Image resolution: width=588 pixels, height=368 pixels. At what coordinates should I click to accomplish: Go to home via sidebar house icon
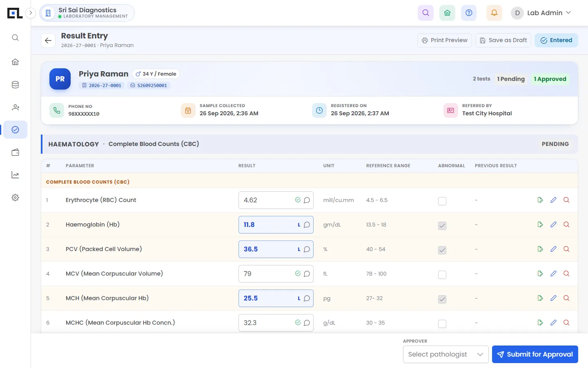pyautogui.click(x=15, y=62)
